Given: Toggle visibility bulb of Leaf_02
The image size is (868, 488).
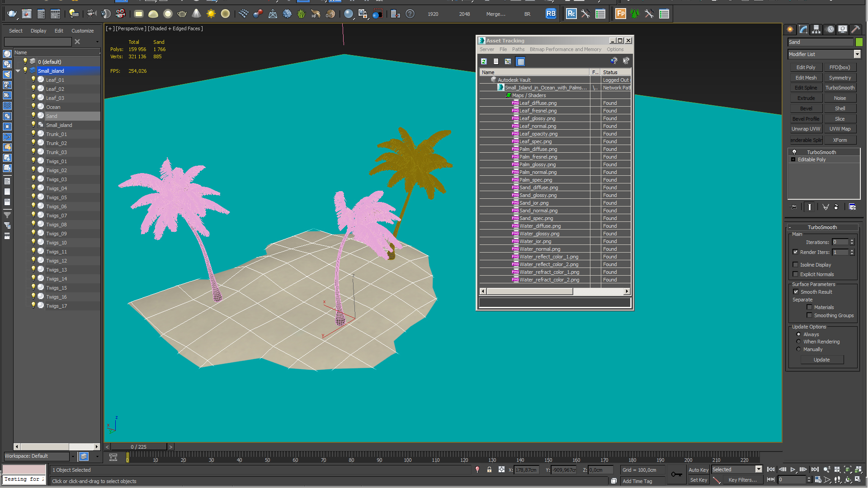Looking at the screenshot, I should pos(33,89).
